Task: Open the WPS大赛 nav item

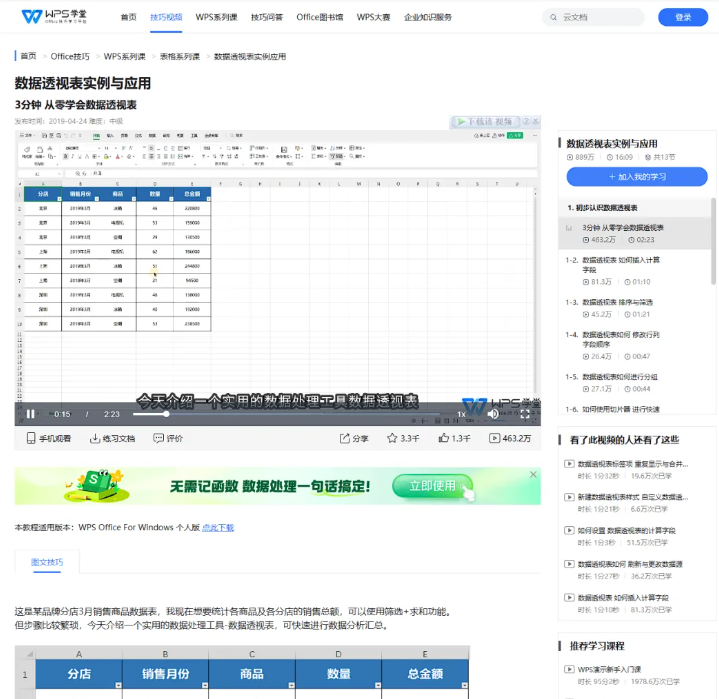Action: pyautogui.click(x=373, y=17)
